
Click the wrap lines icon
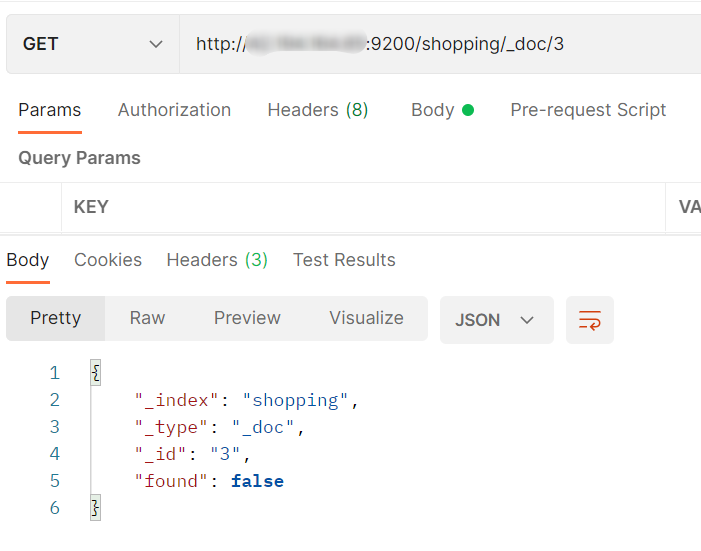pyautogui.click(x=590, y=320)
